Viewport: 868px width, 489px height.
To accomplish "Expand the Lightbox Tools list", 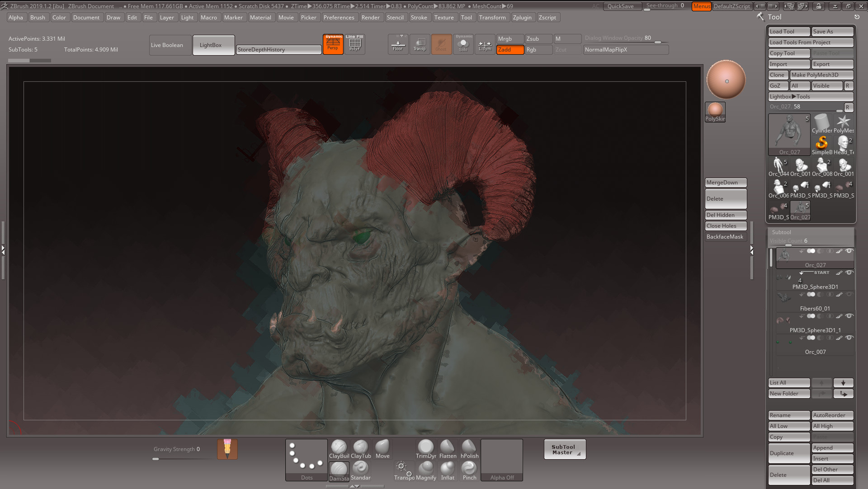I will click(x=811, y=96).
